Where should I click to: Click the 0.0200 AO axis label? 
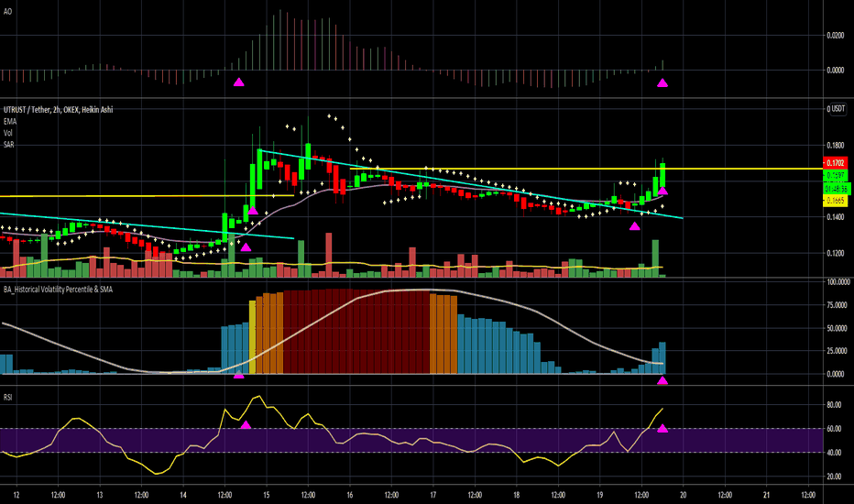(x=836, y=36)
